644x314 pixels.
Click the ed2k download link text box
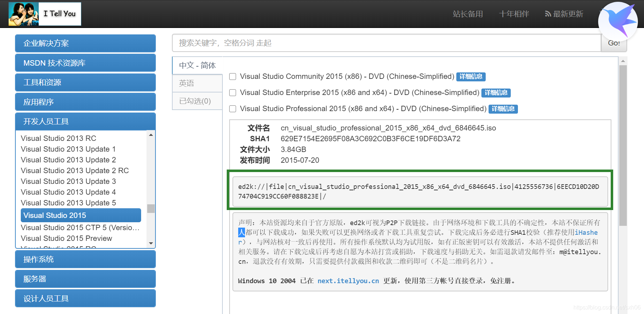(x=420, y=191)
